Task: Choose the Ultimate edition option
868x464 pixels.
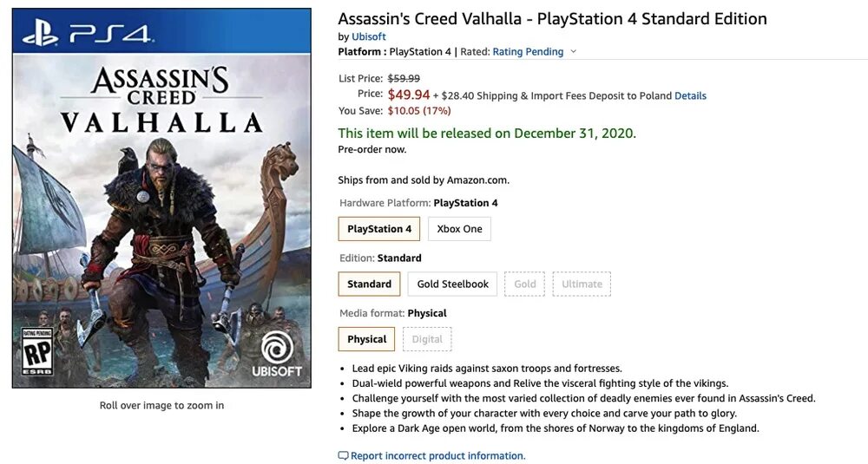Action: point(582,284)
